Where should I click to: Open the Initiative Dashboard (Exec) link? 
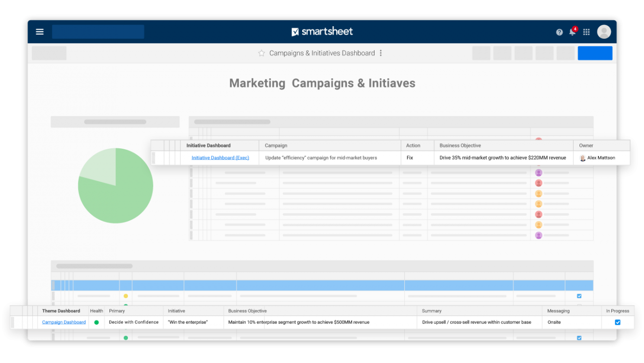click(x=219, y=157)
